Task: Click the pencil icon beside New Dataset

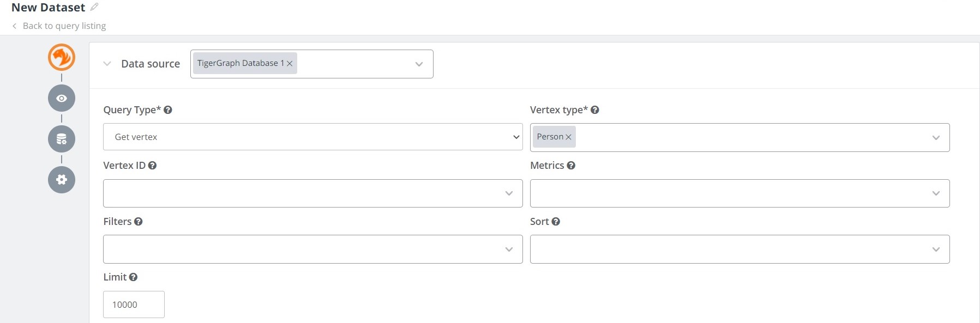Action: [x=94, y=7]
